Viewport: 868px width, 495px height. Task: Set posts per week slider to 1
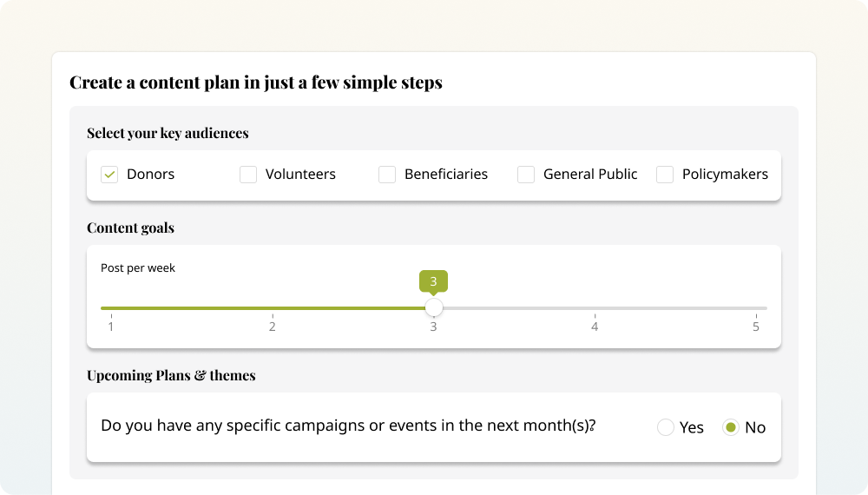(111, 308)
